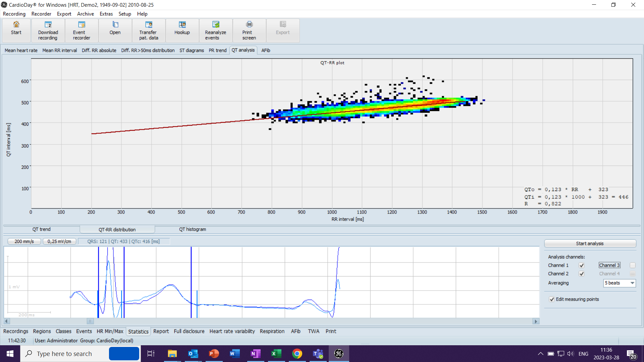Open File Explorer from taskbar
Image resolution: width=644 pixels, height=362 pixels.
172,354
